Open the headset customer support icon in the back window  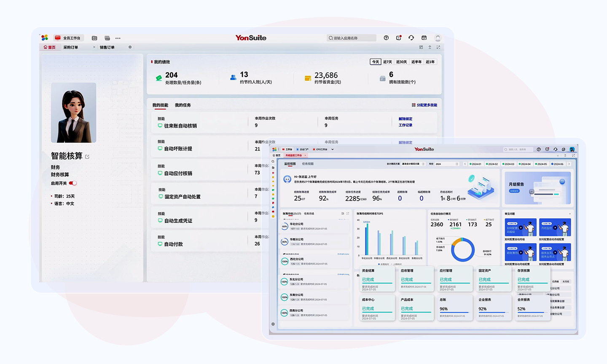[411, 38]
